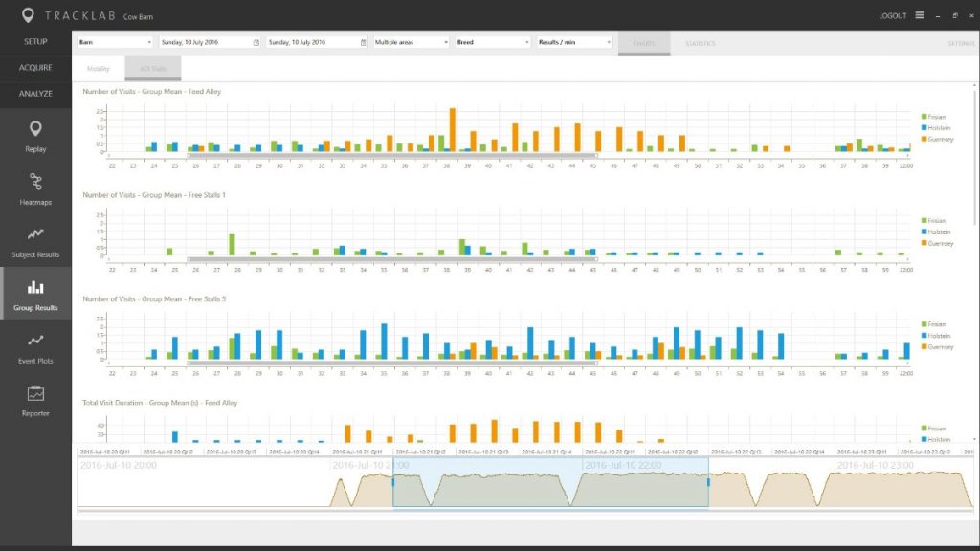Switch to the Statistics tab
Screen dimensions: 980x551
click(700, 44)
